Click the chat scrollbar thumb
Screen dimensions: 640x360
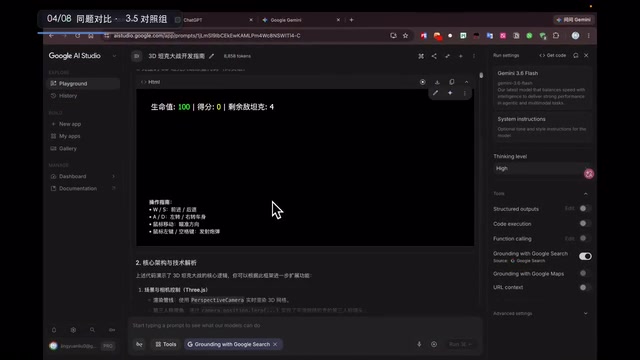[481, 75]
